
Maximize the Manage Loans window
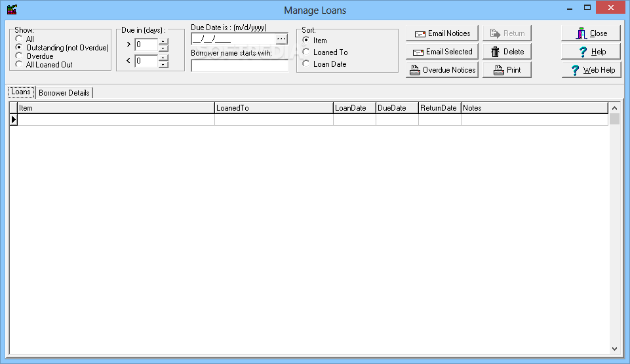[x=587, y=8]
